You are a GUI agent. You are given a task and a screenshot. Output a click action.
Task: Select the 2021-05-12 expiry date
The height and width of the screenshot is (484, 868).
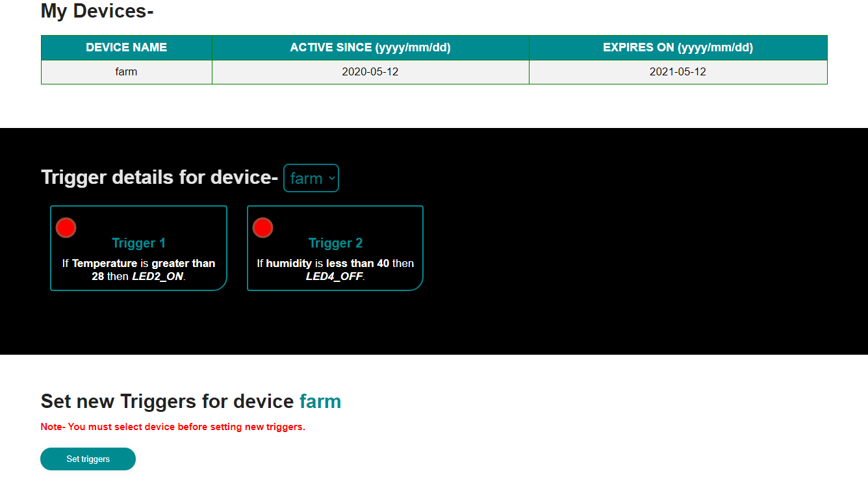pyautogui.click(x=678, y=72)
